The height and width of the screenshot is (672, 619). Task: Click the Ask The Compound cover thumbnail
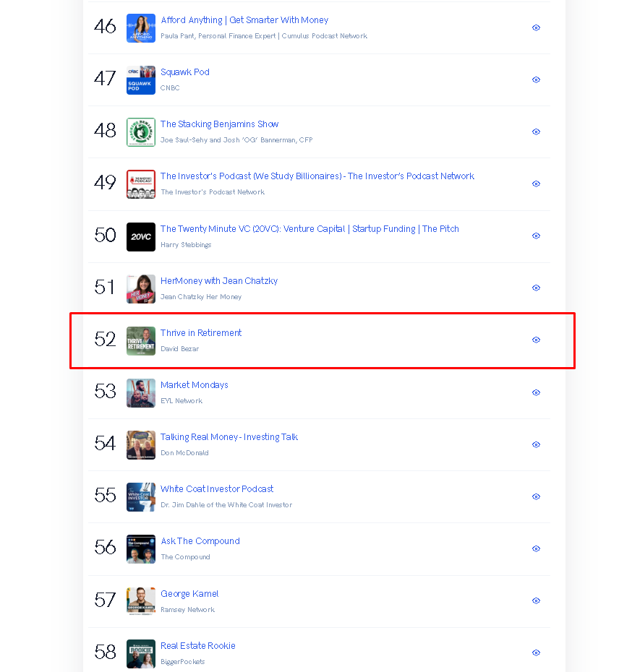tap(141, 549)
